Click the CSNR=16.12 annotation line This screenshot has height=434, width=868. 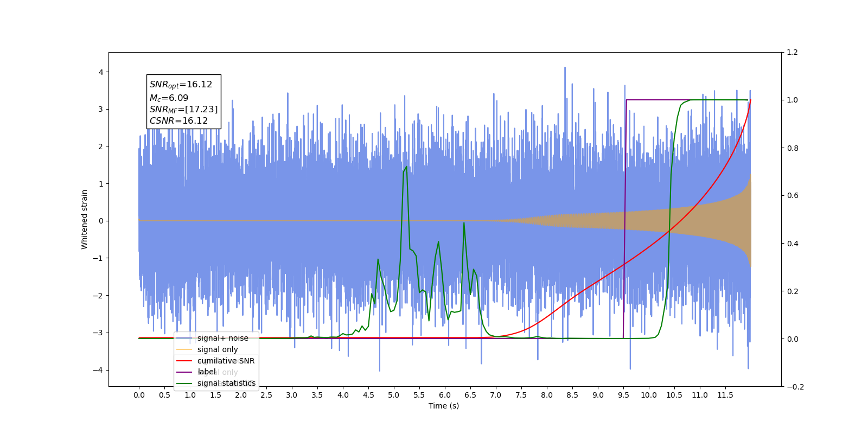[x=178, y=121]
